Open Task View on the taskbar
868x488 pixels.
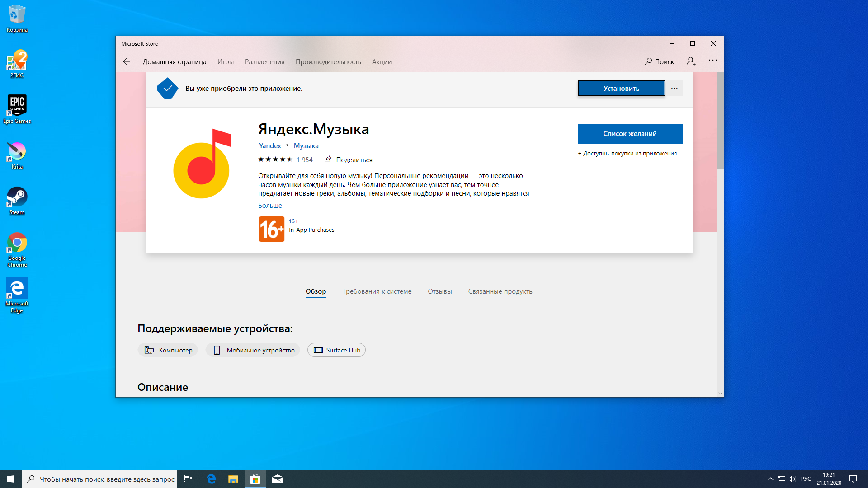(x=188, y=479)
